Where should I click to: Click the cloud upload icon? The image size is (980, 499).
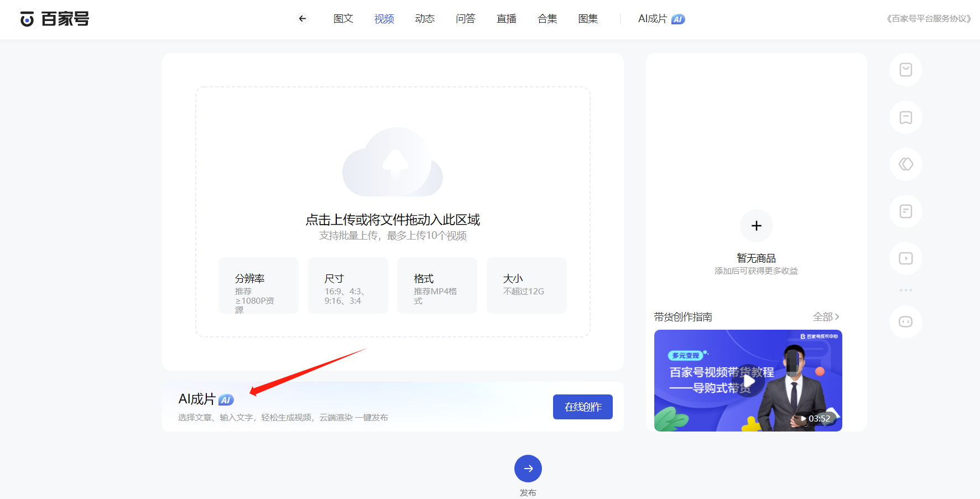393,162
